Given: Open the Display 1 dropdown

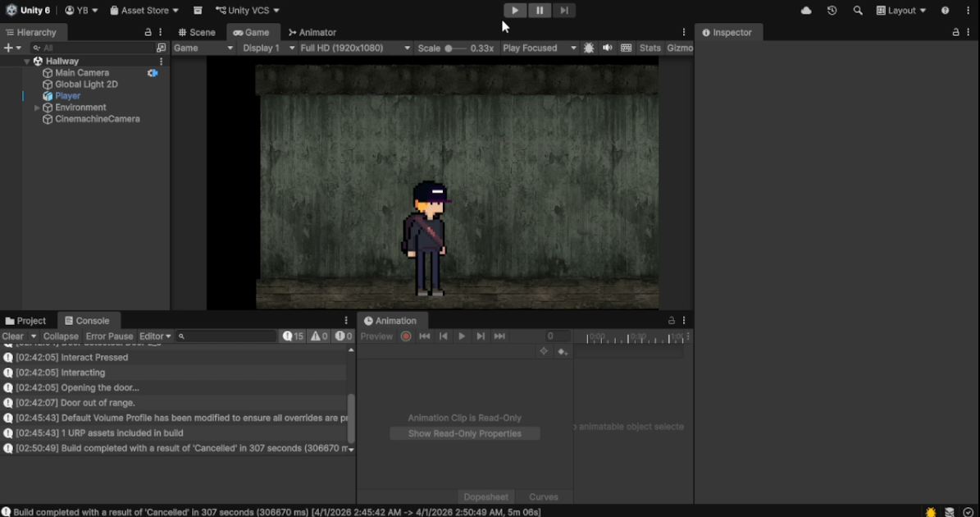Looking at the screenshot, I should point(268,48).
